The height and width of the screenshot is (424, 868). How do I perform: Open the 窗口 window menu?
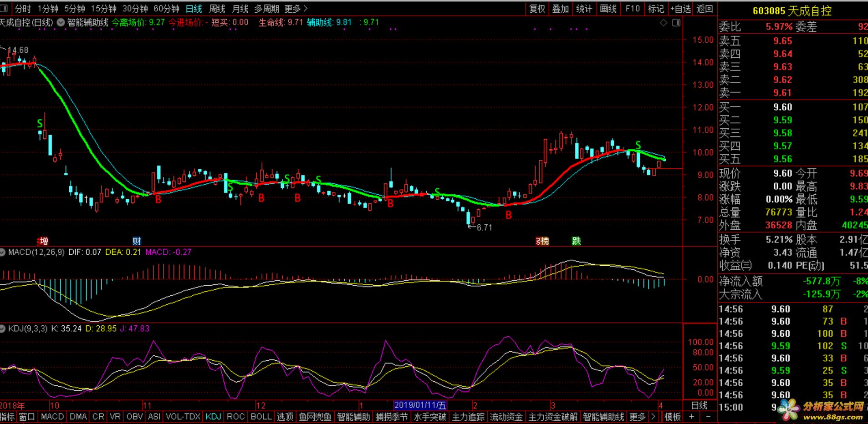pyautogui.click(x=27, y=417)
